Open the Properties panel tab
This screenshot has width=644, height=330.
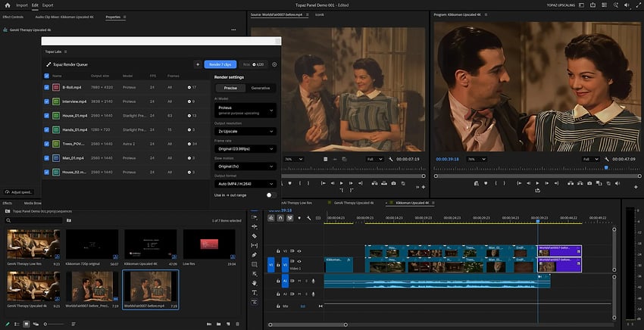(x=113, y=17)
